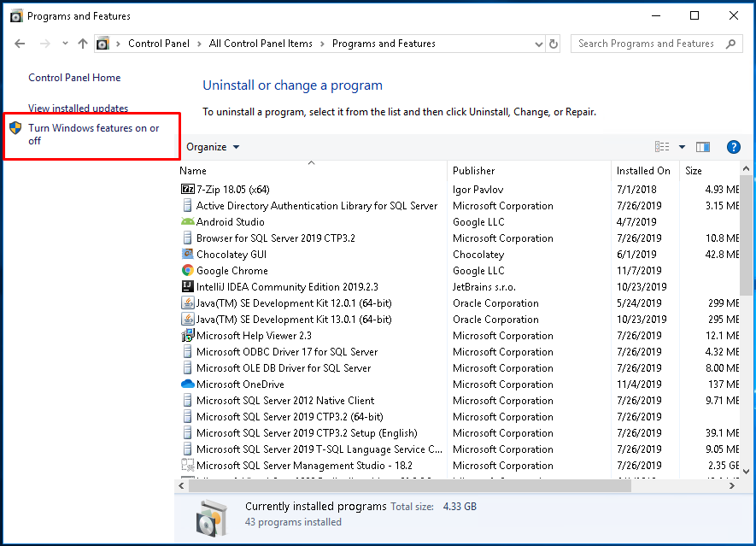Click the Back navigation arrow
Image resolution: width=756 pixels, height=546 pixels.
coord(20,44)
